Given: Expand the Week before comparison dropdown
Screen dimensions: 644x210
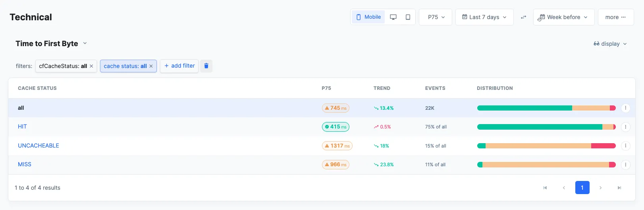Looking at the screenshot, I should [x=563, y=17].
